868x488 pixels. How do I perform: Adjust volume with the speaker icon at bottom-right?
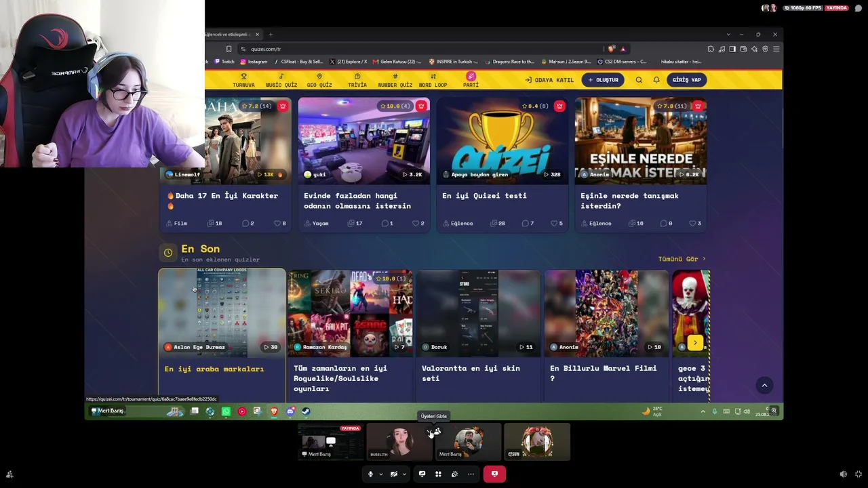(843, 474)
